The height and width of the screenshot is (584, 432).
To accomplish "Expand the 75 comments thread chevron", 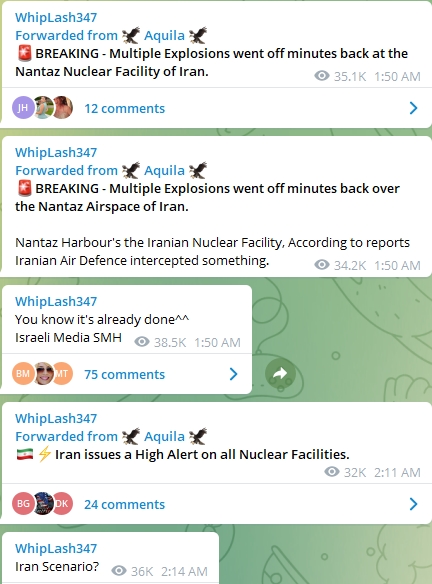I will [234, 374].
